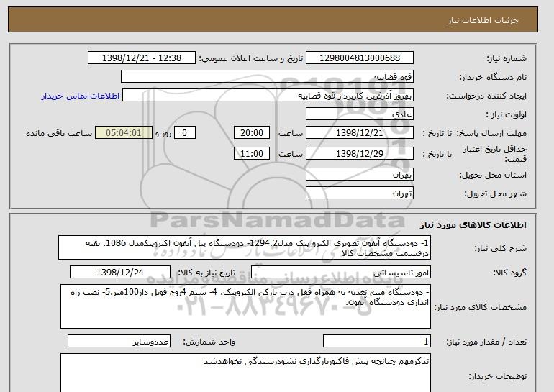Click delivery city field تهران

pyautogui.click(x=359, y=193)
